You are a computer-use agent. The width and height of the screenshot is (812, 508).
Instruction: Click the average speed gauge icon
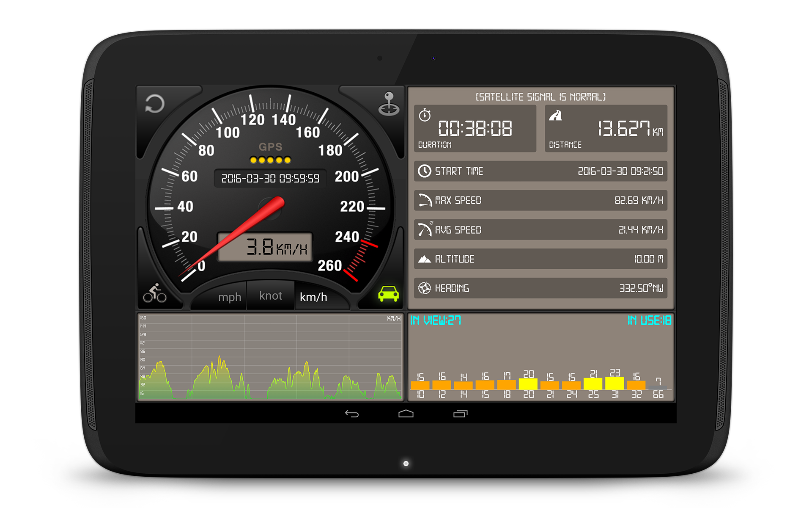[x=425, y=229]
